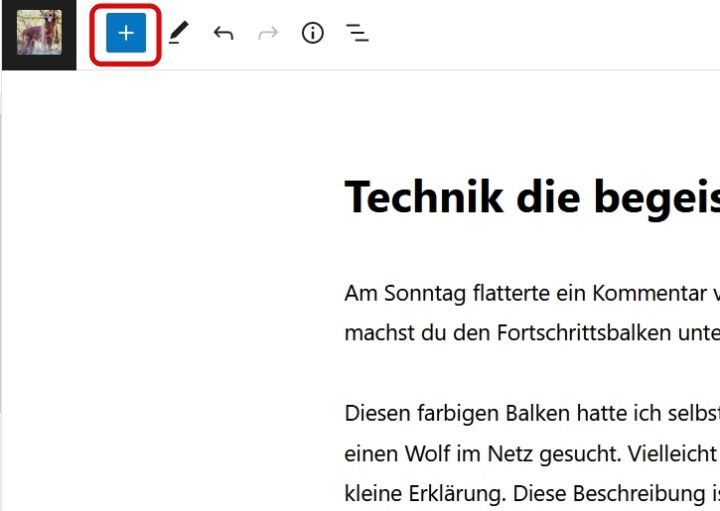Open document details info icon
720x511 pixels.
point(313,34)
